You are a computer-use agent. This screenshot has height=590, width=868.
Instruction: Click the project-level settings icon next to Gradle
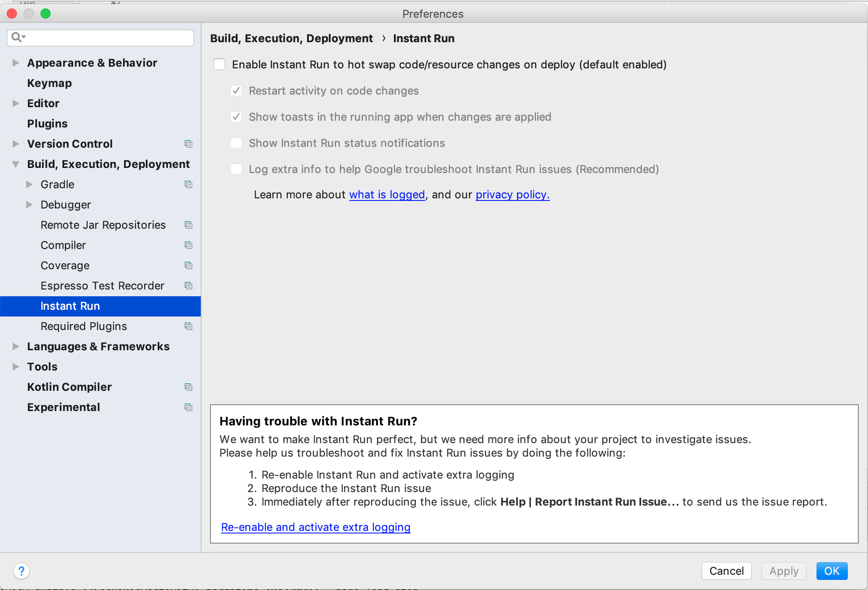coord(189,184)
